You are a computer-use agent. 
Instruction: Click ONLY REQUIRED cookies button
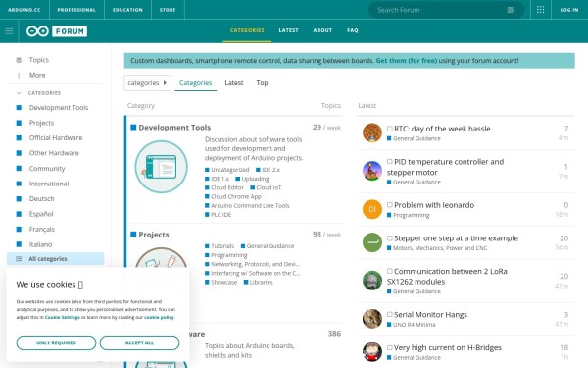point(56,342)
